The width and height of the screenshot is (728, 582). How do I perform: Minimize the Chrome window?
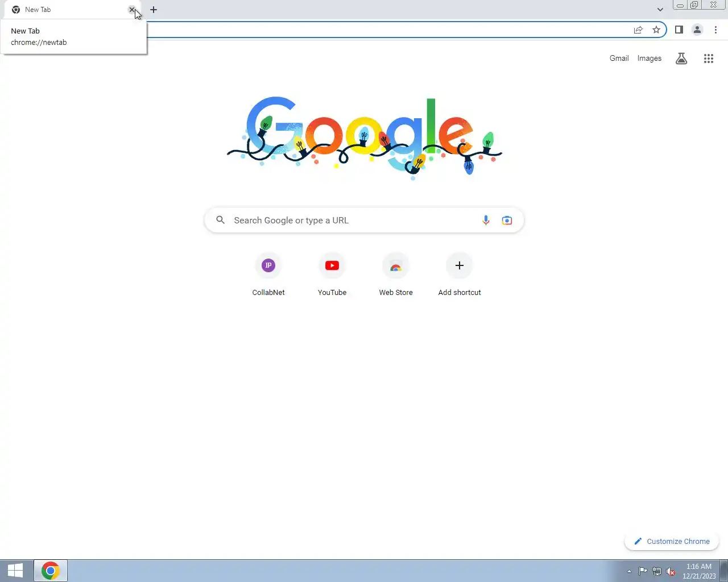[680, 5]
